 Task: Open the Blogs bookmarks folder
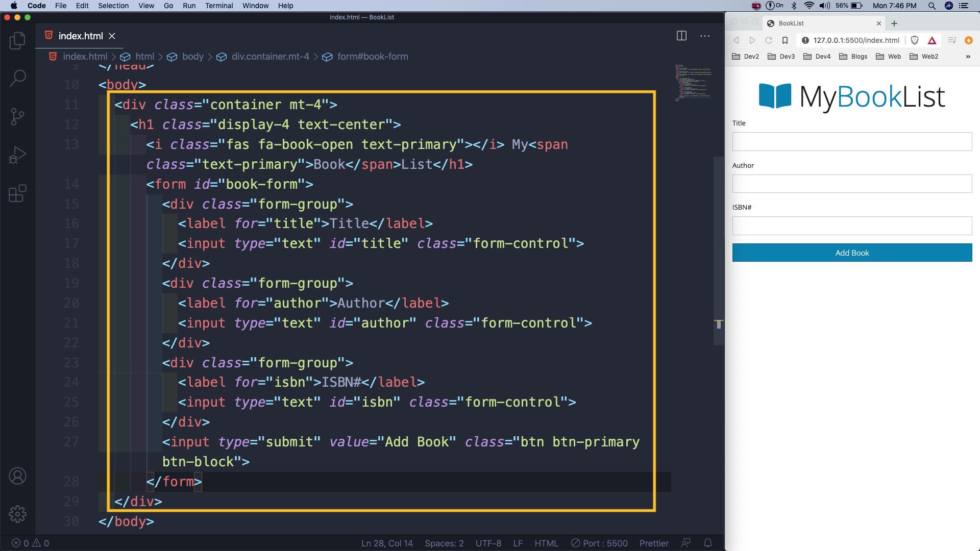pos(853,57)
